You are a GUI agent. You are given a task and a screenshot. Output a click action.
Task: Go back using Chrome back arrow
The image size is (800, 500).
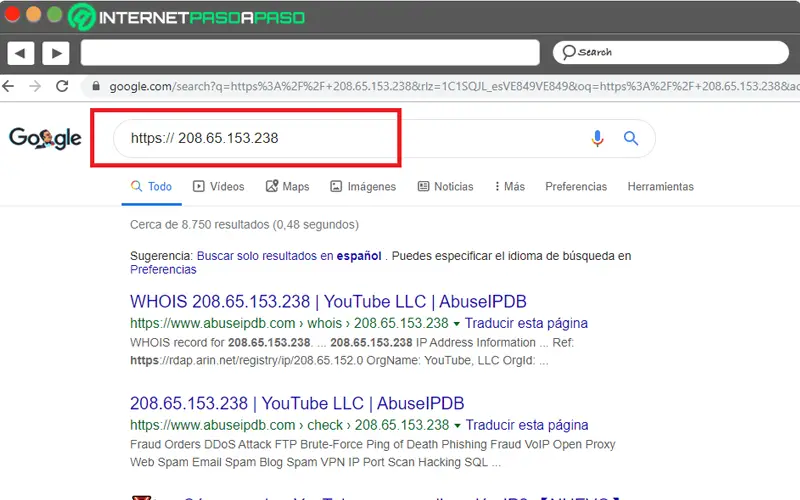(8, 86)
